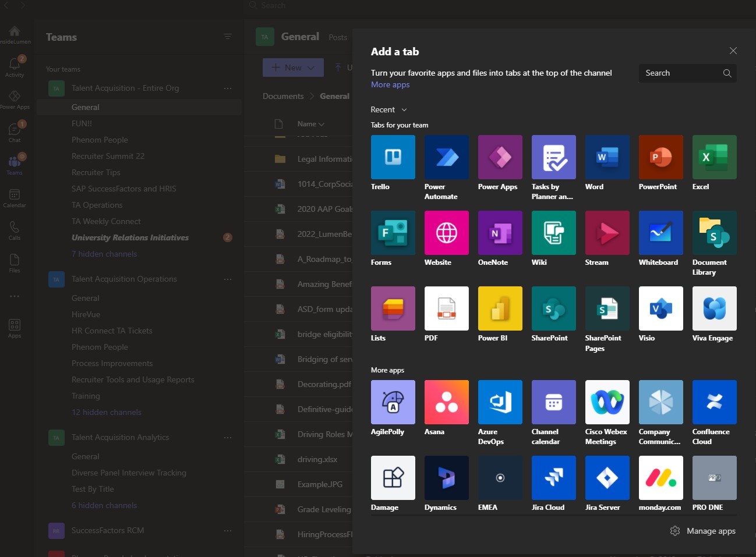Add the Confluence Cloud tab
The height and width of the screenshot is (557, 756).
714,402
